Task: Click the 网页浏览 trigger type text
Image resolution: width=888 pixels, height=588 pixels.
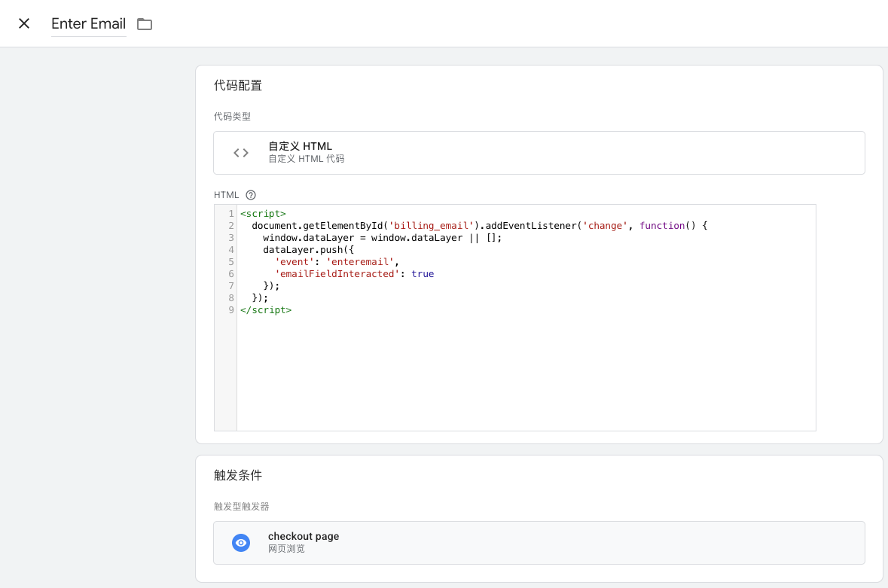Action: [x=287, y=549]
